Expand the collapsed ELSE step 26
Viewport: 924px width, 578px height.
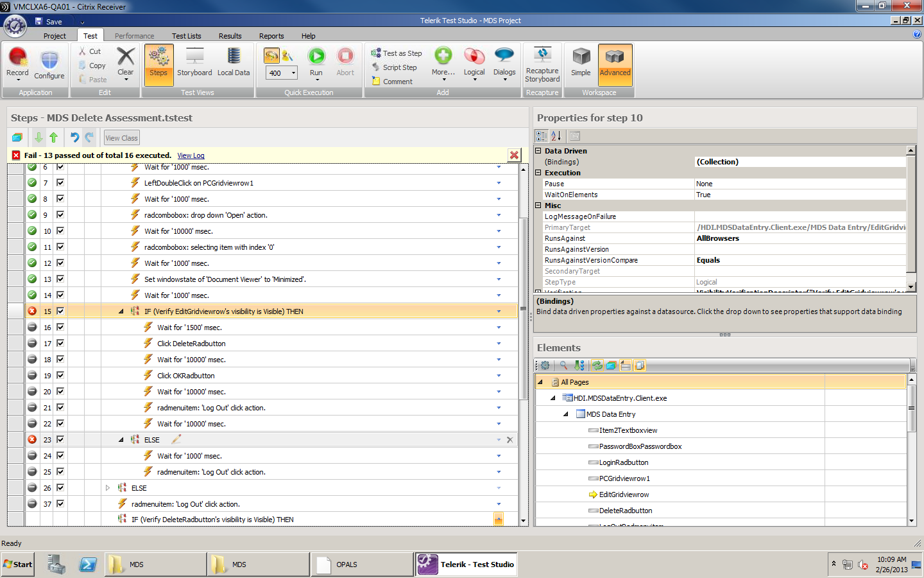coord(108,488)
